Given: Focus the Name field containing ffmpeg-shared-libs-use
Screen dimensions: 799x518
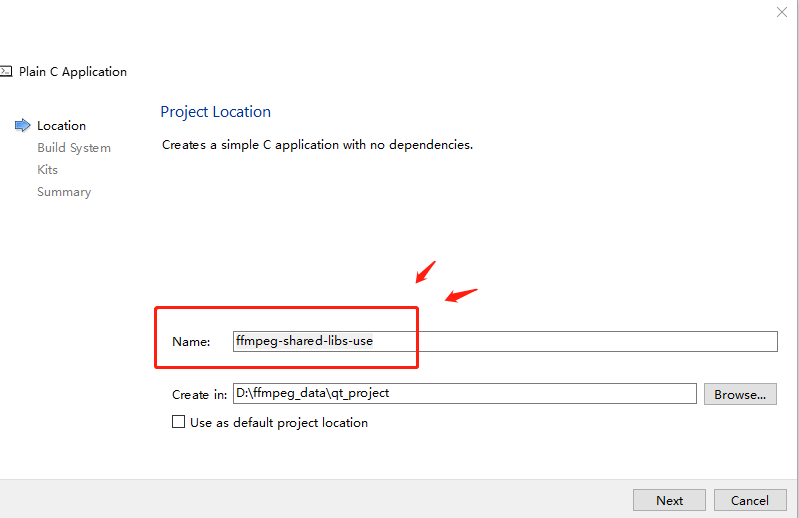Looking at the screenshot, I should 504,341.
